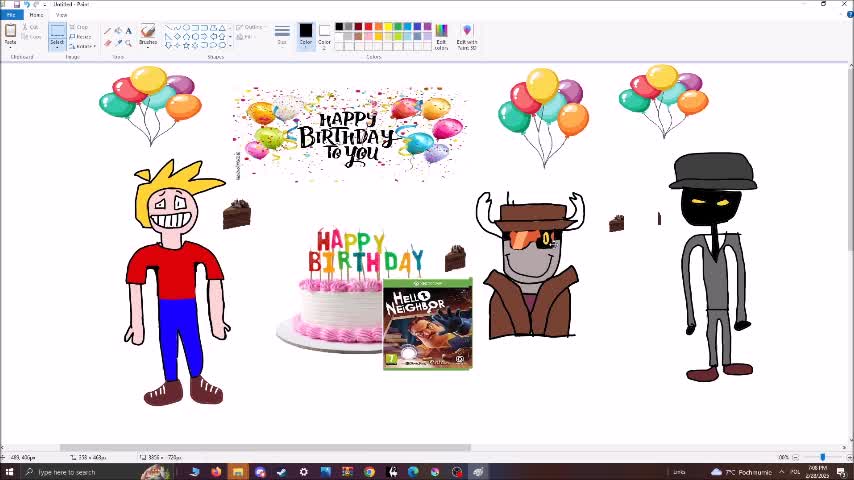Select the Pencil tool
This screenshot has width=854, height=480.
coord(108,31)
